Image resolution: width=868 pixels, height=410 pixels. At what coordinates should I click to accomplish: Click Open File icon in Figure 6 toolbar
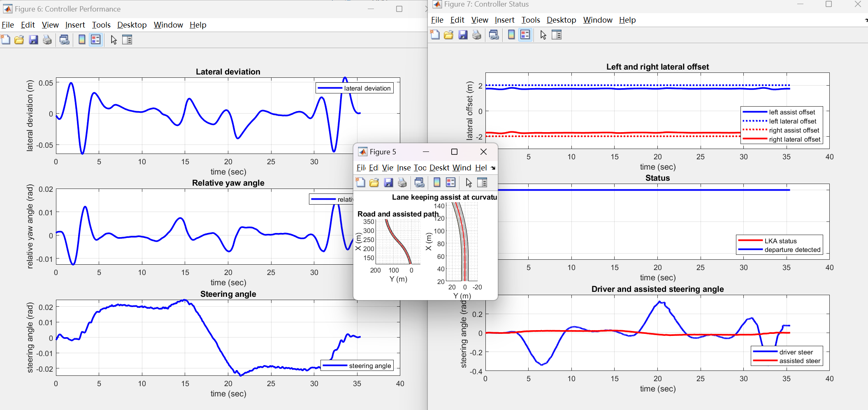click(19, 40)
